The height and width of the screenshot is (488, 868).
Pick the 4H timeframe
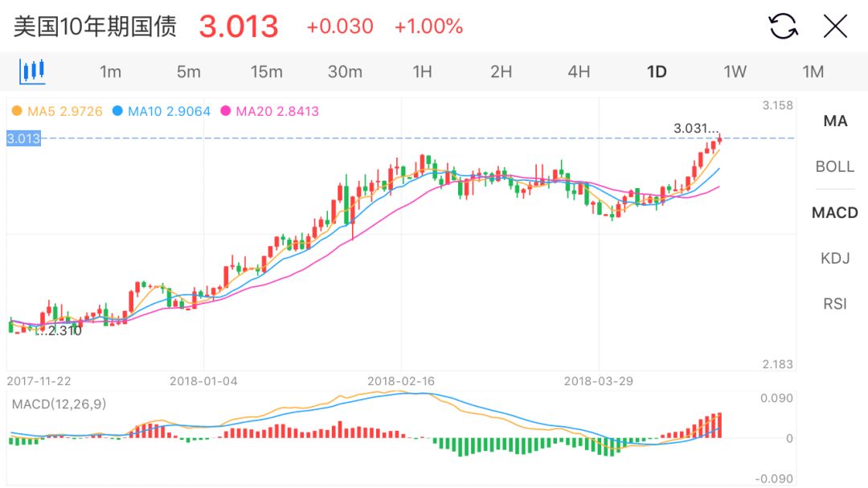(579, 72)
